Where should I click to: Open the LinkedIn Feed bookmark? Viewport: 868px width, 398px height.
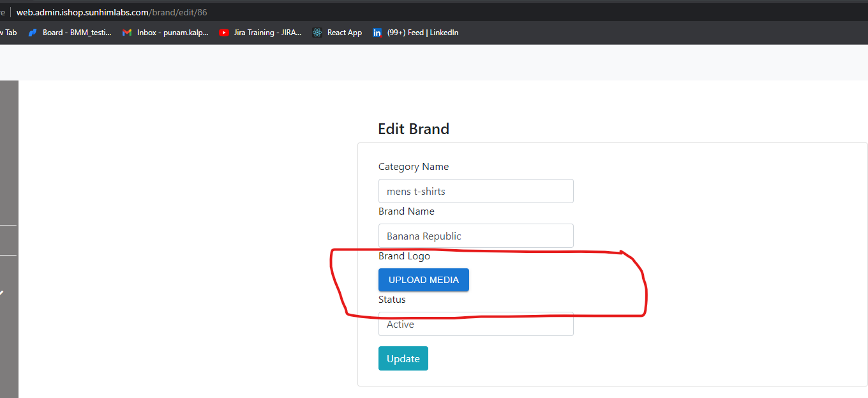click(415, 33)
